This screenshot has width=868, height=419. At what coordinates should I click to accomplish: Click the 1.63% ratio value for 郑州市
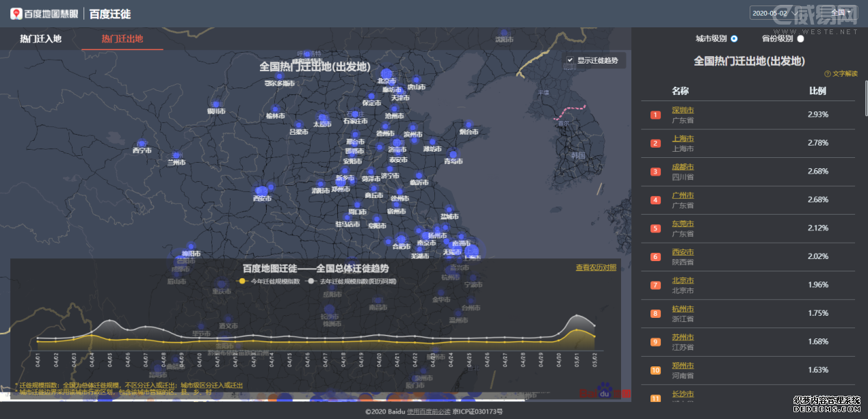[818, 370]
